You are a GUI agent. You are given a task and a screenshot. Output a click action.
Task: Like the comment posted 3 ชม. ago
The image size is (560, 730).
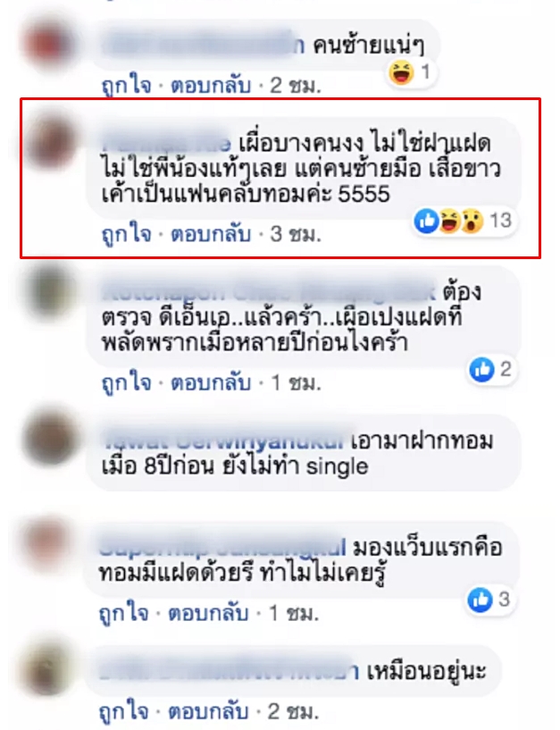127,234
